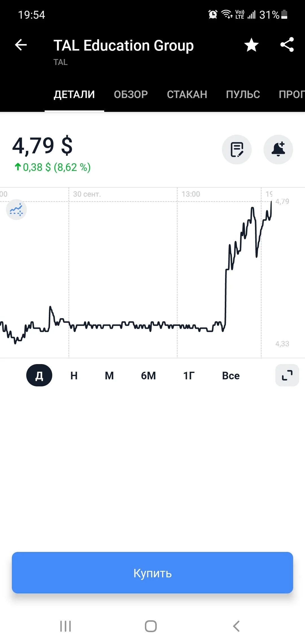Image resolution: width=305 pixels, height=644 pixels.
Task: Tap the Android home button
Action: (151, 626)
